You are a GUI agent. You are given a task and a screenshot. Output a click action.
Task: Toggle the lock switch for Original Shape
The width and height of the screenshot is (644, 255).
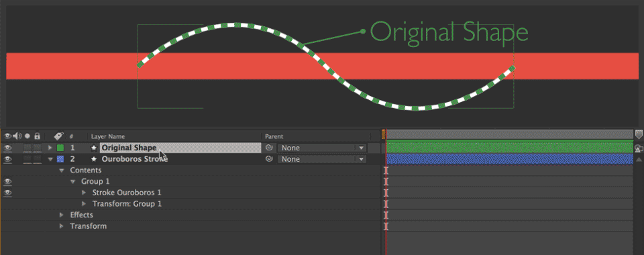coord(38,148)
